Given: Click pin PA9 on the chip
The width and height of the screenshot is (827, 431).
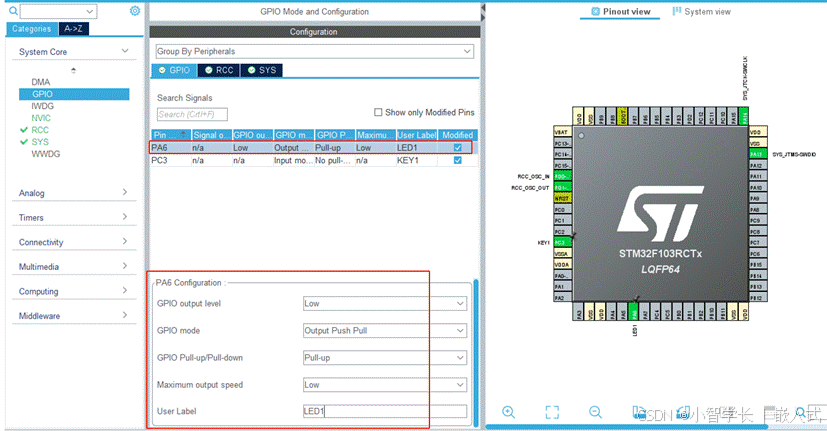Looking at the screenshot, I should coord(758,198).
